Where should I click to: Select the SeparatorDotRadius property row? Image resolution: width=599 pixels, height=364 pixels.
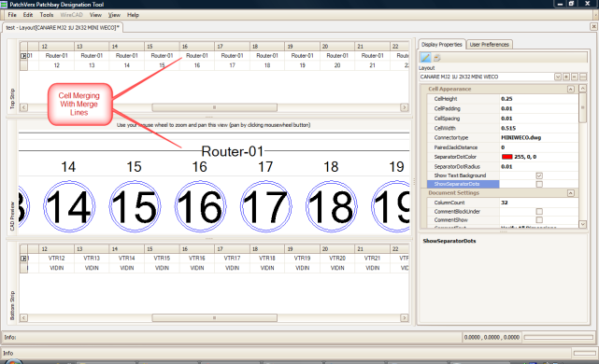click(x=503, y=167)
